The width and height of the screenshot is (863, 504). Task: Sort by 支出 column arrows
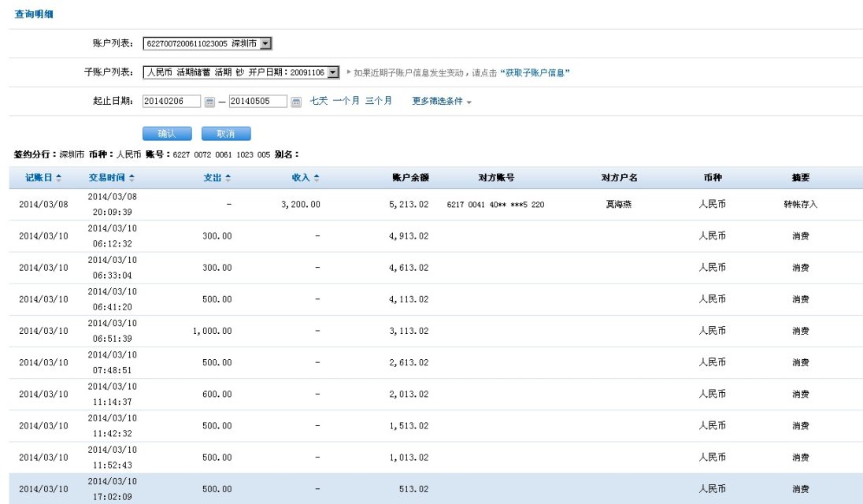[x=228, y=178]
